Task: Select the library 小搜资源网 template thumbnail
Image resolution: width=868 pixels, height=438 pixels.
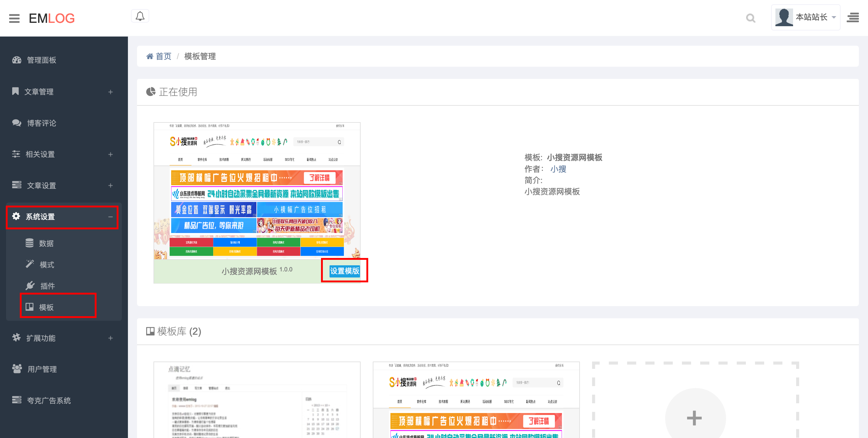Action: pos(476,400)
